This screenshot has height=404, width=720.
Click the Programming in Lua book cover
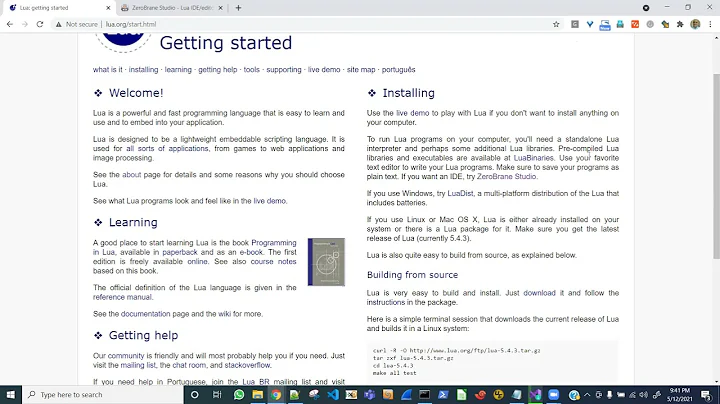click(x=326, y=262)
